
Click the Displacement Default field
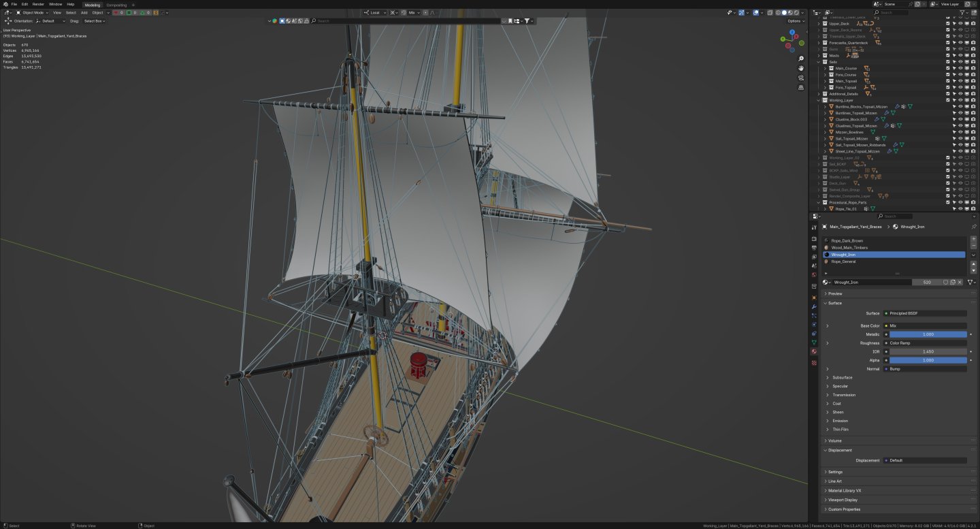click(x=925, y=460)
